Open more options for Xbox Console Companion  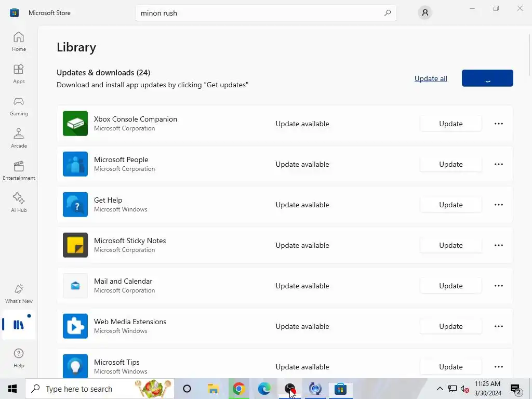498,124
